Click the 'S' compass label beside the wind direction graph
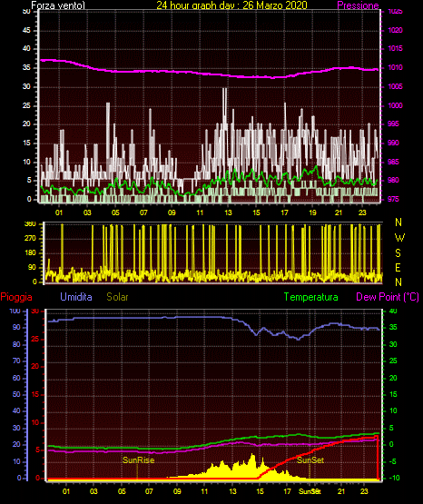Screen dimensions: 423x504 [x=398, y=253]
